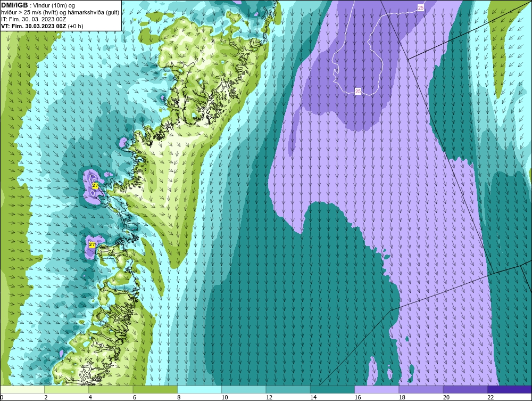The width and height of the screenshot is (532, 401).
Task: Click the legend scale number 8
Action: 179,398
